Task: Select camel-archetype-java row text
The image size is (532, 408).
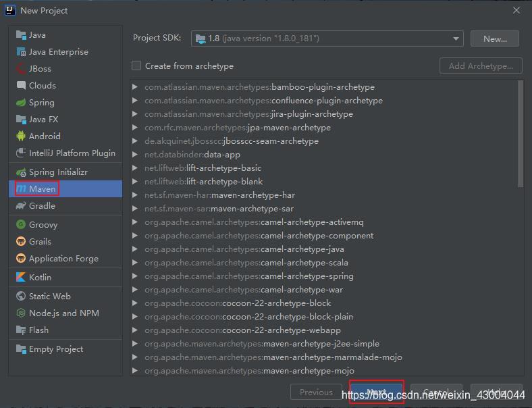Action: click(244, 249)
